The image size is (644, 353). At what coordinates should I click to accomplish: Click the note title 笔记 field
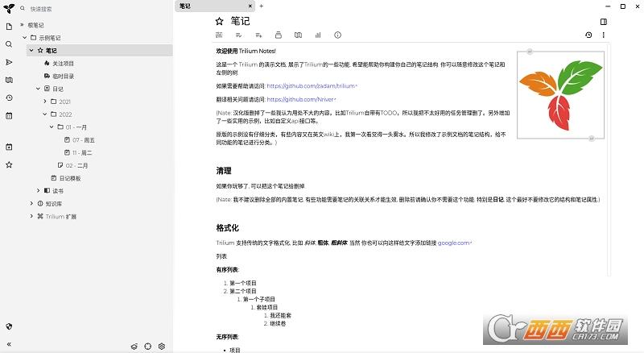point(240,21)
